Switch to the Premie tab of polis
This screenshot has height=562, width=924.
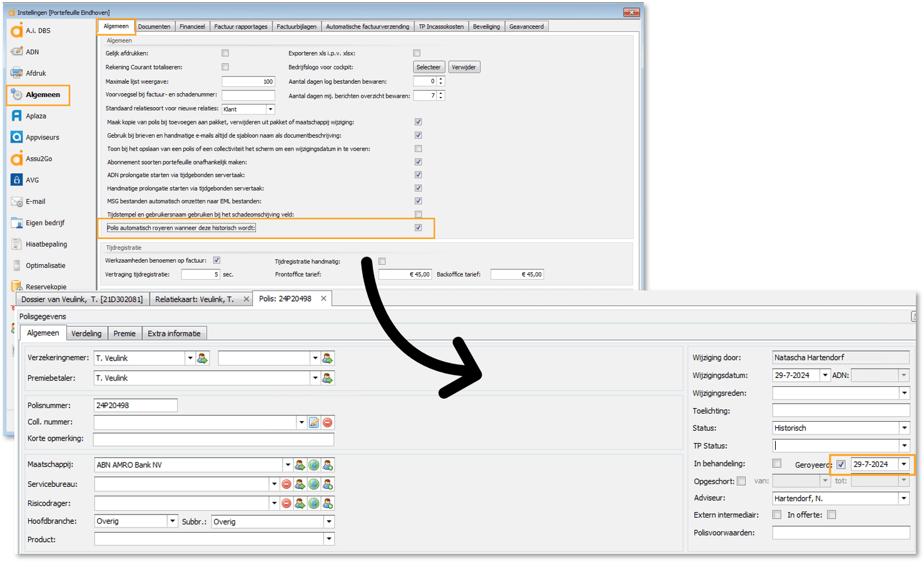point(124,334)
